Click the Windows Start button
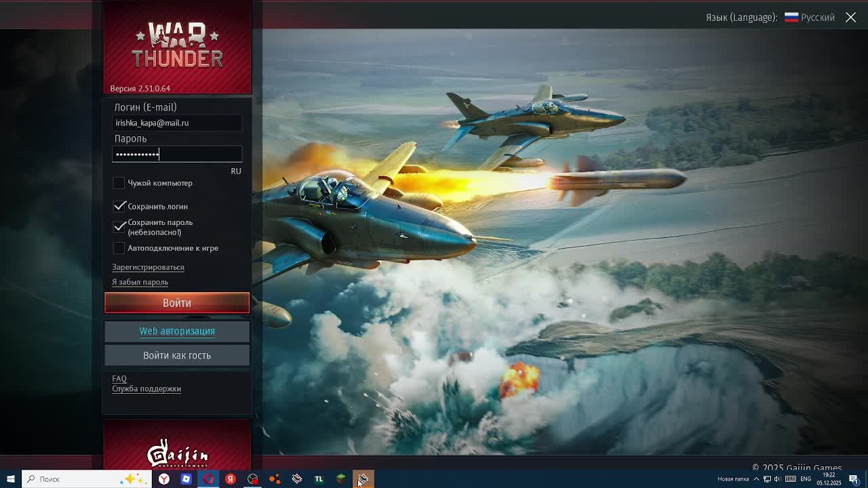 pyautogui.click(x=10, y=479)
